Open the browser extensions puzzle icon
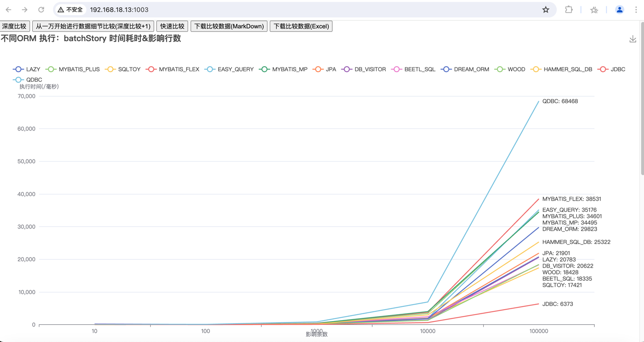 click(x=569, y=10)
